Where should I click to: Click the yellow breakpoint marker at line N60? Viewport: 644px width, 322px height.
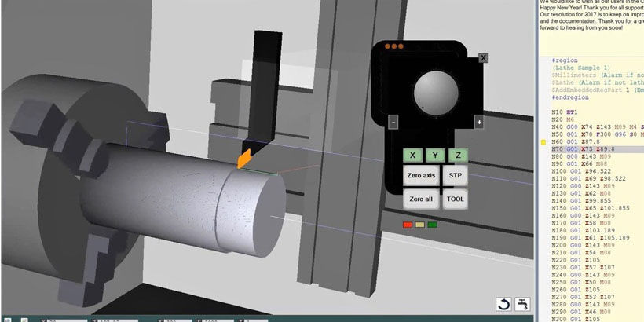pos(544,142)
